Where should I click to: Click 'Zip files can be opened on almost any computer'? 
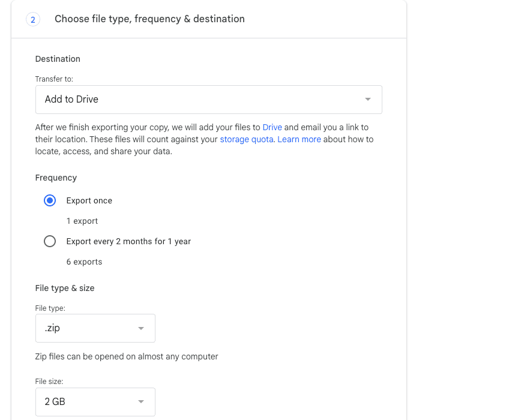pyautogui.click(x=127, y=356)
